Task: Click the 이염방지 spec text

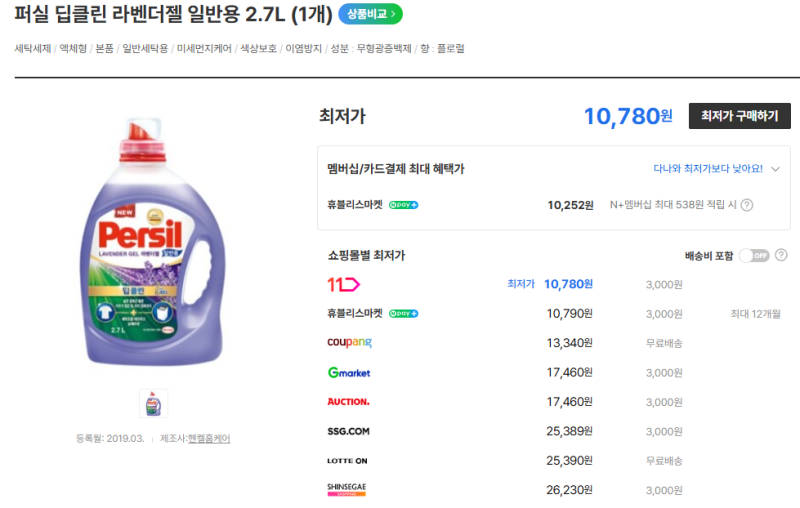Action: click(304, 48)
